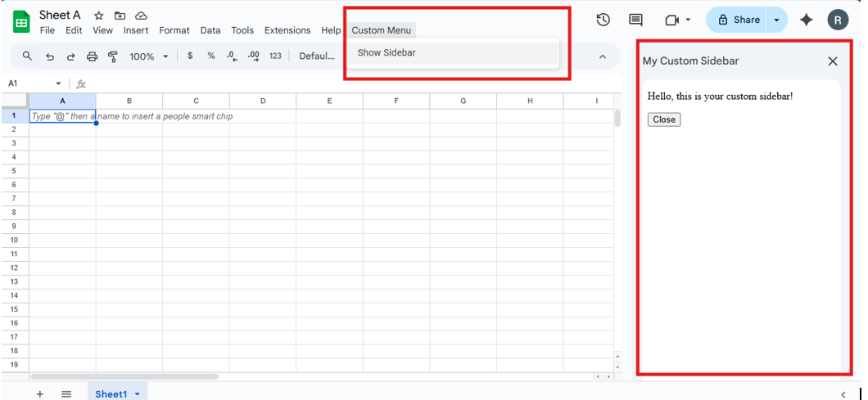Viewport: 868px width, 400px height.
Task: Open the Extensions menu
Action: click(287, 30)
